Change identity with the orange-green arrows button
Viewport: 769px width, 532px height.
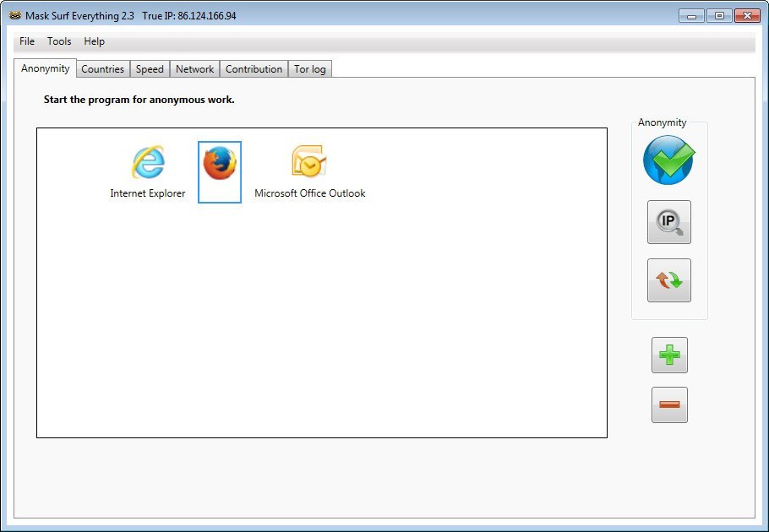point(669,280)
